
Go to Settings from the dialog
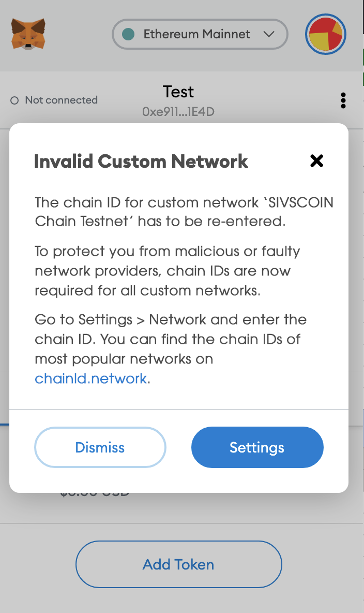click(x=257, y=447)
